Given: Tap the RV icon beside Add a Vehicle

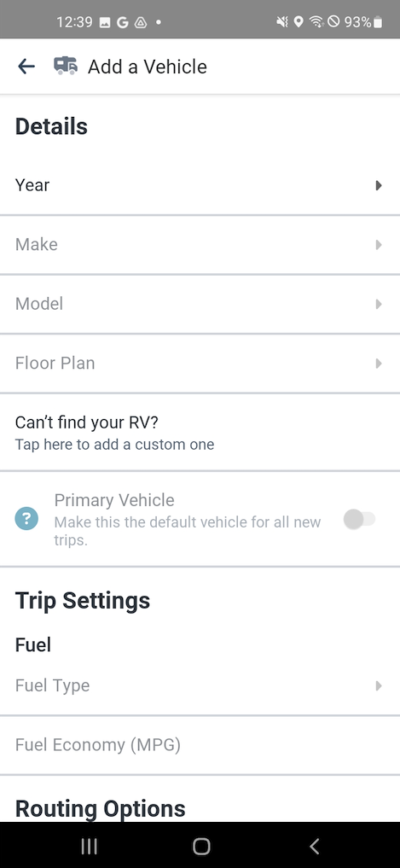Looking at the screenshot, I should 66,67.
